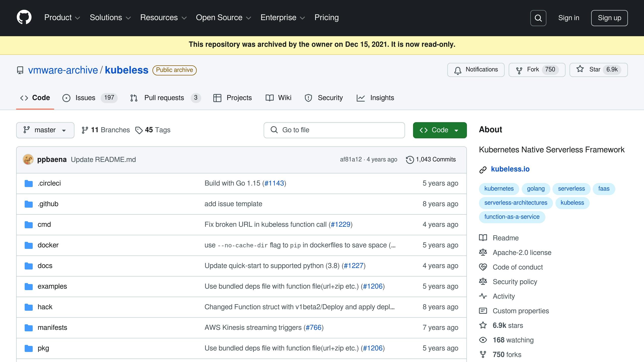Viewport: 644px width, 362px height.
Task: Click the bell Notifications button
Action: tap(476, 70)
